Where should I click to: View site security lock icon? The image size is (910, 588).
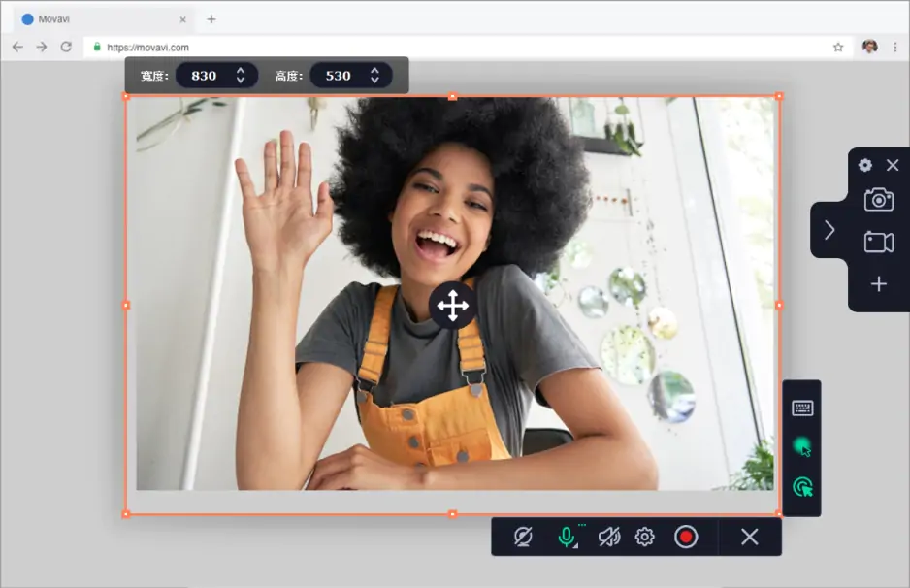97,47
